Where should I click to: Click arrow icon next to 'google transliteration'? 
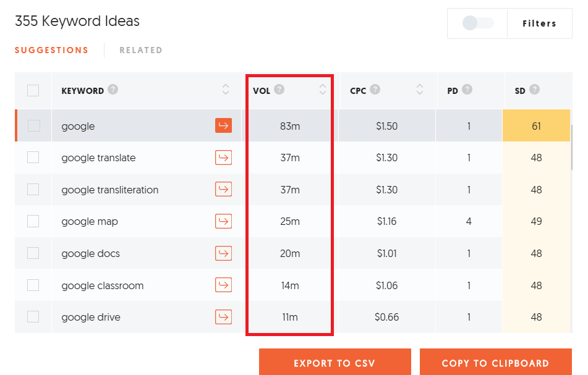click(x=223, y=190)
